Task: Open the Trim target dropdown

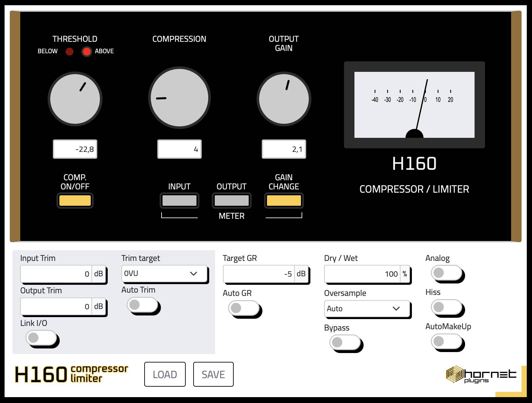Action: pos(164,274)
